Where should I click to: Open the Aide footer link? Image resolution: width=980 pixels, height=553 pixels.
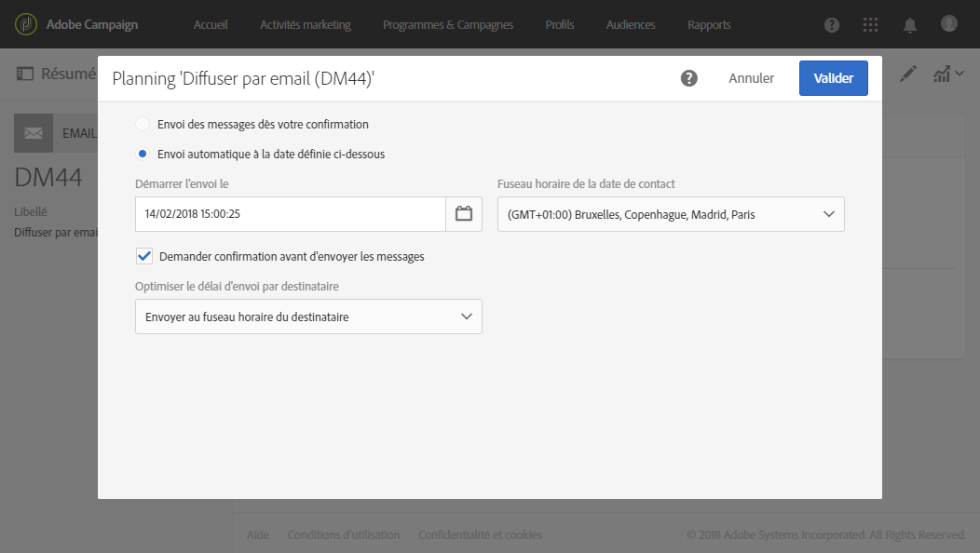258,535
